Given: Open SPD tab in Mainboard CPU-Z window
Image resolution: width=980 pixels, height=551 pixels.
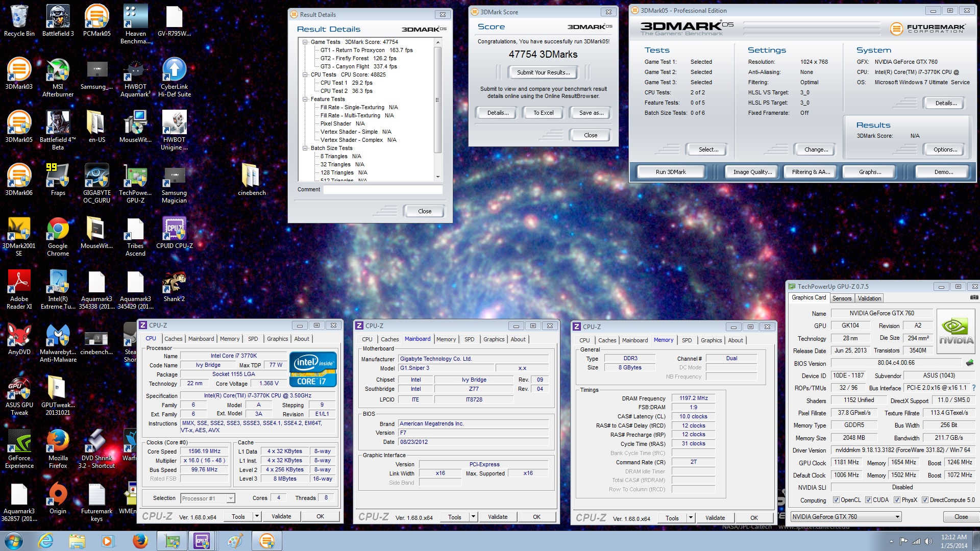Looking at the screenshot, I should coord(469,339).
